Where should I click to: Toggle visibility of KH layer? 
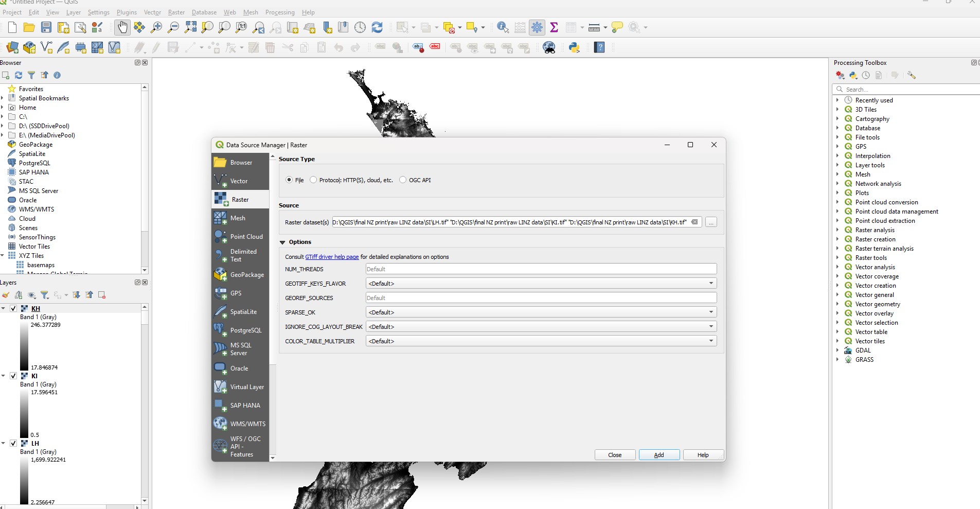(x=13, y=309)
